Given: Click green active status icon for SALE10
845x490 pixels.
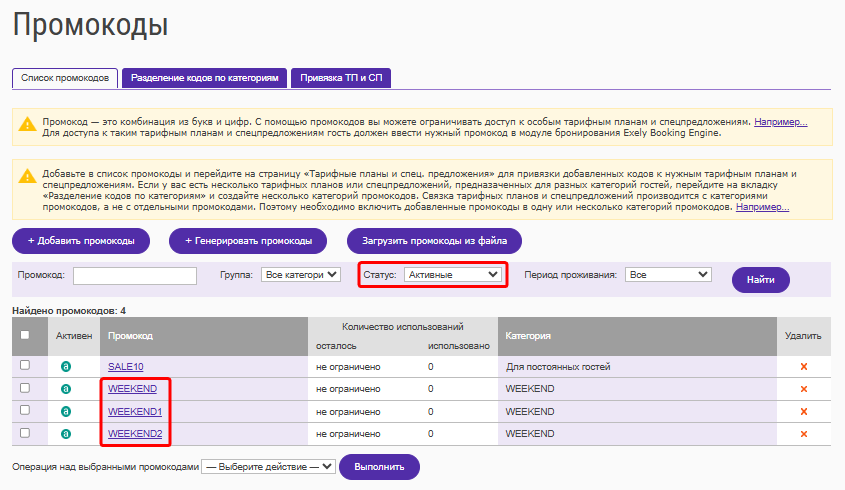Looking at the screenshot, I should pyautogui.click(x=66, y=367).
